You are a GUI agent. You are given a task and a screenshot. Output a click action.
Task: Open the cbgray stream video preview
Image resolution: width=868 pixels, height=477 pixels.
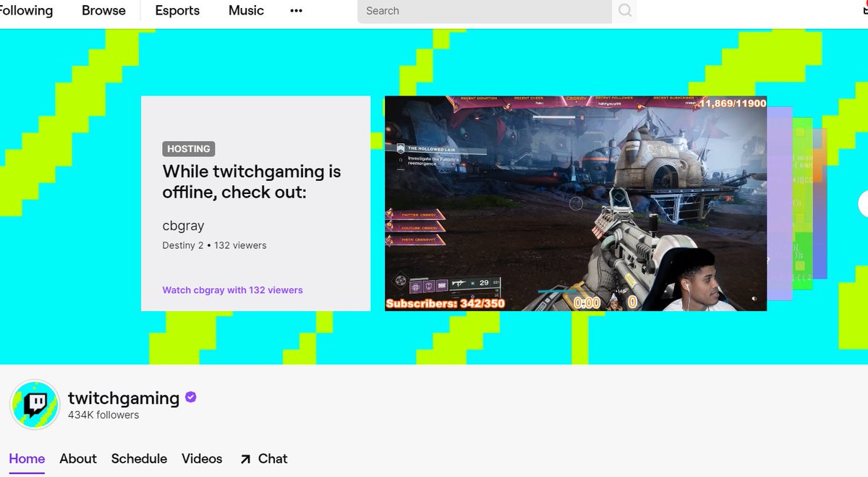pos(575,203)
